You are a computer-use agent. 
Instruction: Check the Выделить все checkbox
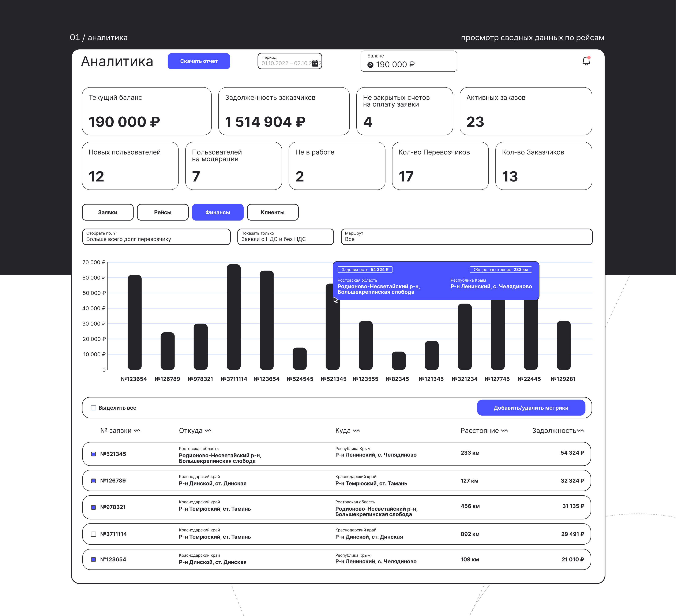(94, 408)
